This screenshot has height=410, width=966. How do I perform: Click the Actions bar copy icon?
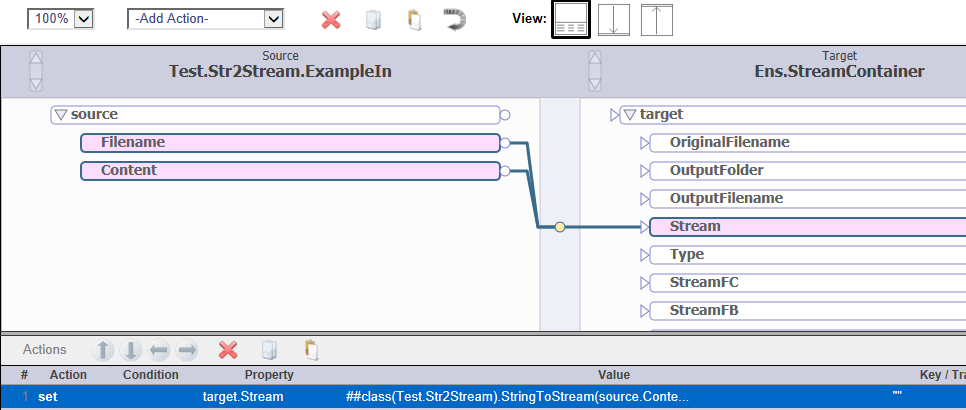[269, 350]
